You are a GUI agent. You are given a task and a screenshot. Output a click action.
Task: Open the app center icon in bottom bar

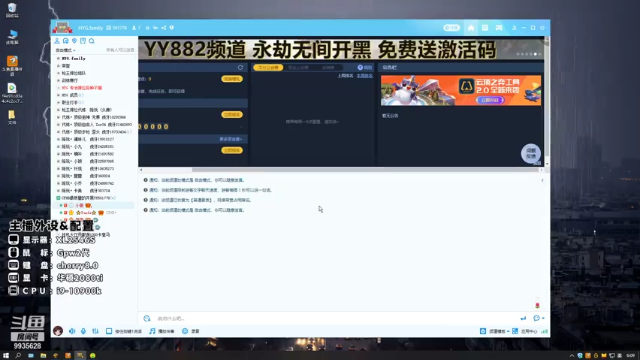tap(515, 331)
